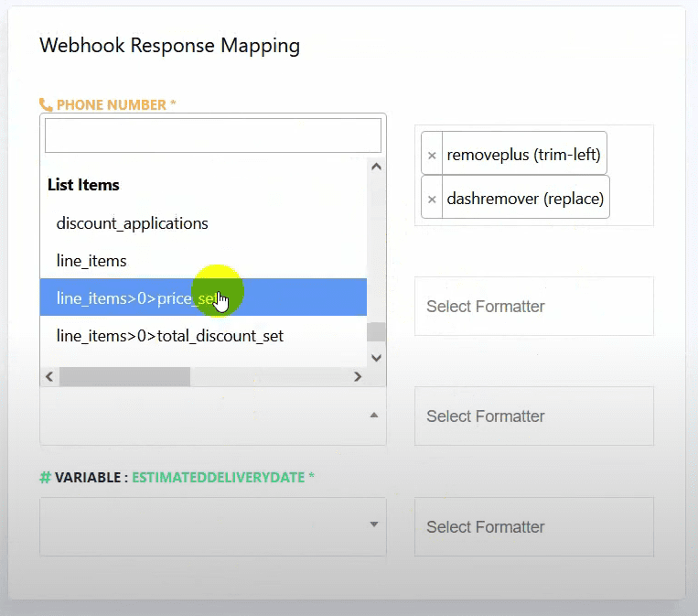The width and height of the screenshot is (698, 616).
Task: Focus the search box above List Items
Action: click(x=212, y=135)
